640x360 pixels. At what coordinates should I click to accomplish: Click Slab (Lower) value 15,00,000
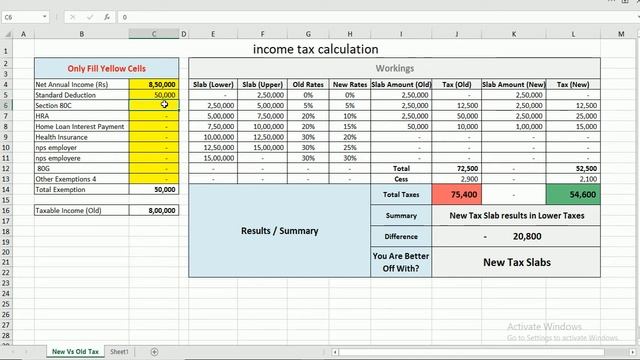tap(213, 158)
